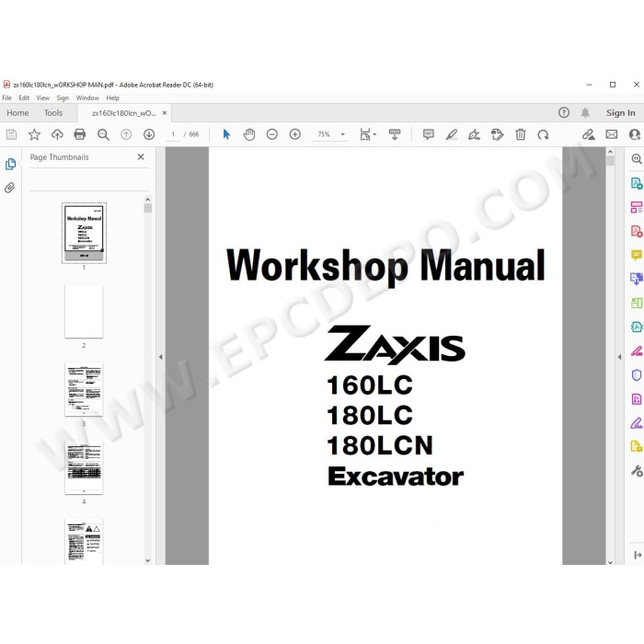The width and height of the screenshot is (644, 644).
Task: Share a link to the file icon
Action: (x=588, y=134)
